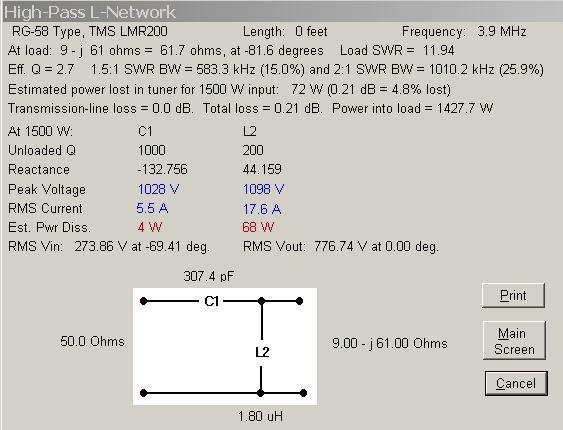Click the C1 RMS current 5.5 A
Screen dimensions: 563x430
coord(152,208)
